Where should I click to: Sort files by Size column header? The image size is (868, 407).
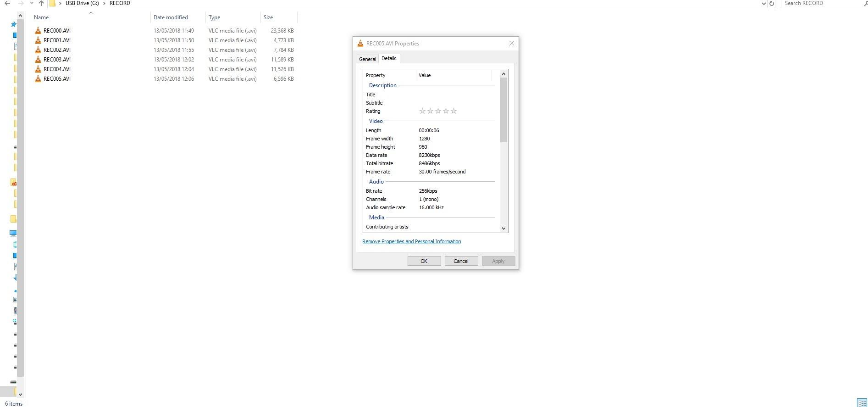pyautogui.click(x=268, y=17)
